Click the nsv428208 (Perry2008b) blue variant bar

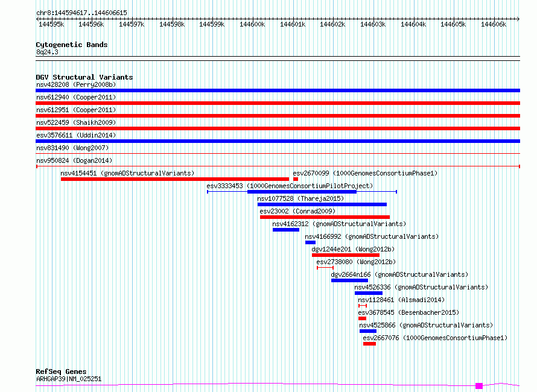coord(278,90)
